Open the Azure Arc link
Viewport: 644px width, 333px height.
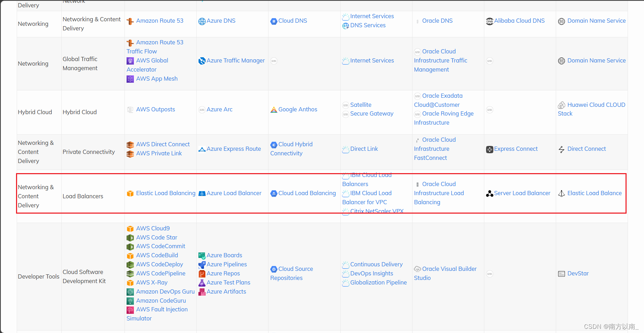[x=219, y=109]
